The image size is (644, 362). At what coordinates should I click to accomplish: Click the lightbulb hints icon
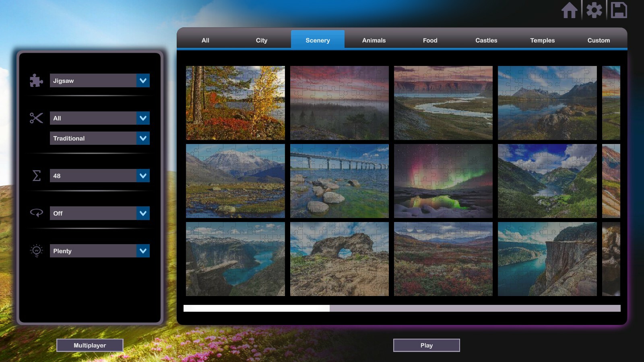(36, 251)
